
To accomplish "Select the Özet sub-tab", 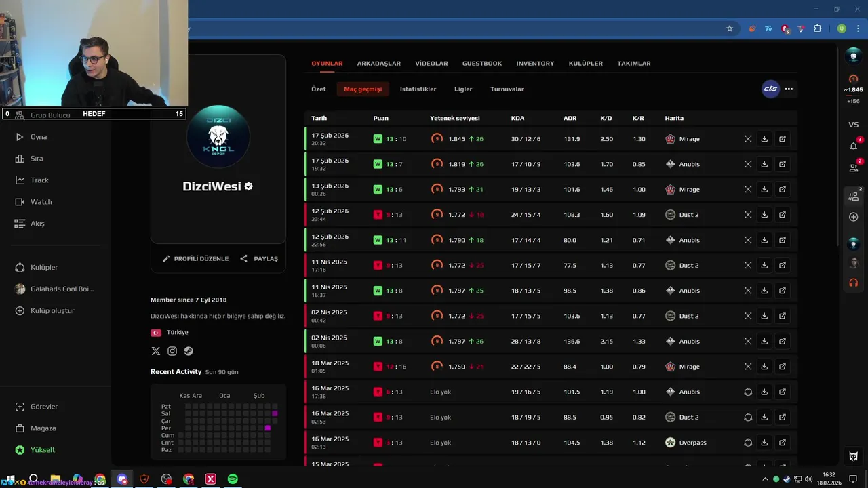I will tap(319, 89).
